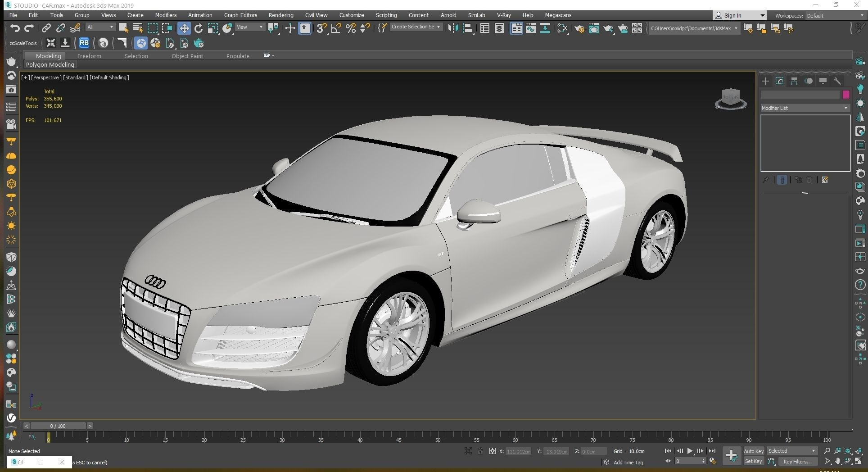The width and height of the screenshot is (868, 472).
Task: Go to animation start frame
Action: click(x=668, y=451)
